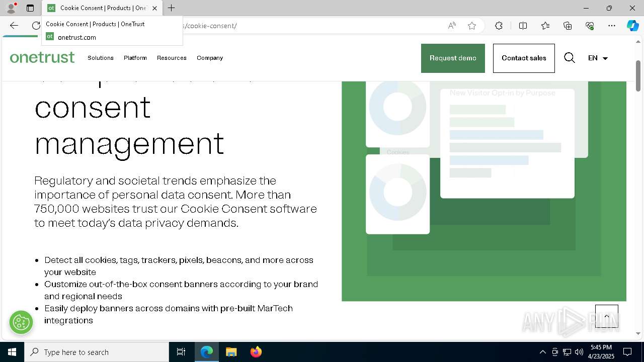Image resolution: width=644 pixels, height=362 pixels.
Task: Click the OneTrust logo
Action: 42,58
